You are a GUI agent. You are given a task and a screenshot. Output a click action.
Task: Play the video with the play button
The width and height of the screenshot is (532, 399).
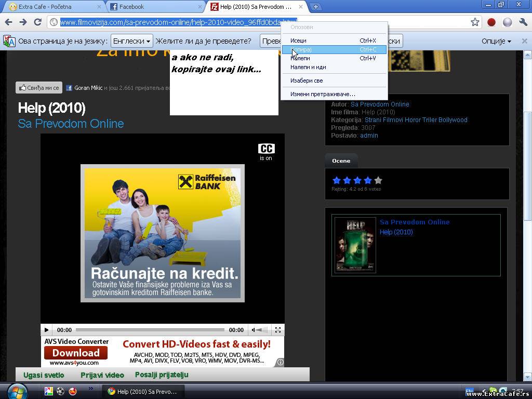pos(46,330)
